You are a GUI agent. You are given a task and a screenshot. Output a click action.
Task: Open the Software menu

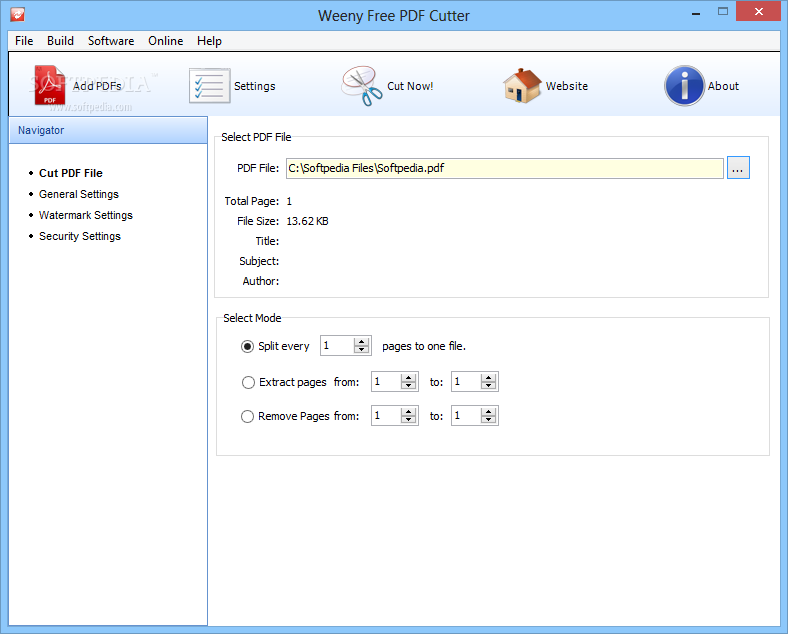click(x=111, y=41)
